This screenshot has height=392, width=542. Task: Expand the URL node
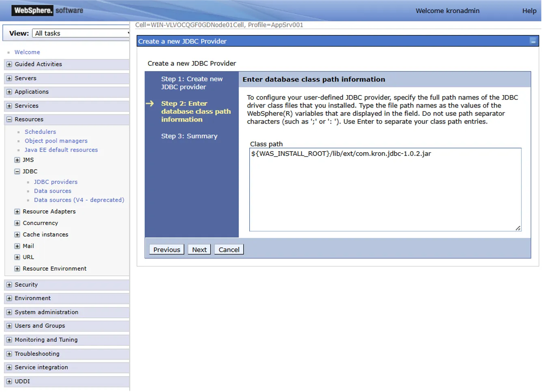(x=17, y=257)
